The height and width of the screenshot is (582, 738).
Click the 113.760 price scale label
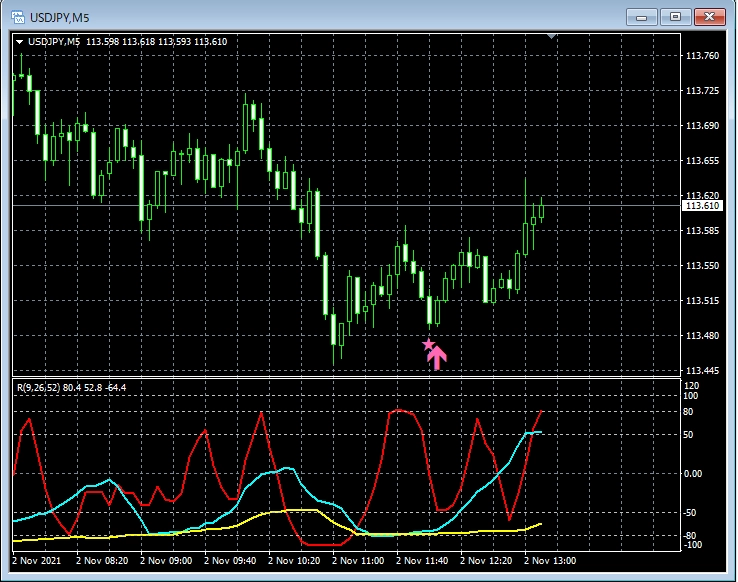click(703, 56)
